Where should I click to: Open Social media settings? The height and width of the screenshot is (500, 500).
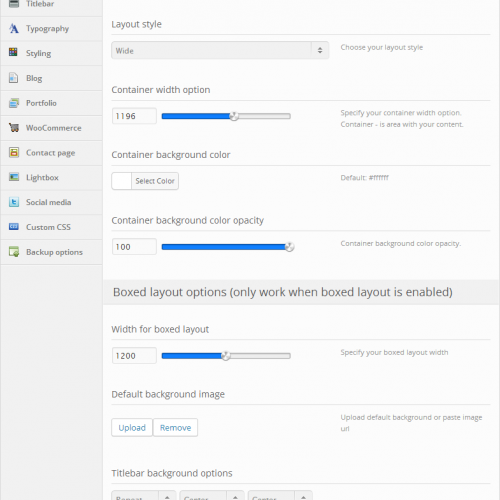[51, 202]
